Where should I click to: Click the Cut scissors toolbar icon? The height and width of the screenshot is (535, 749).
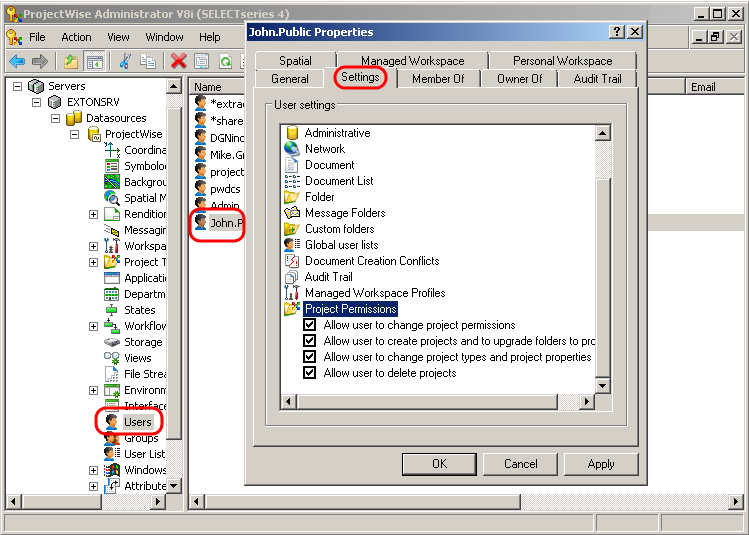(125, 61)
